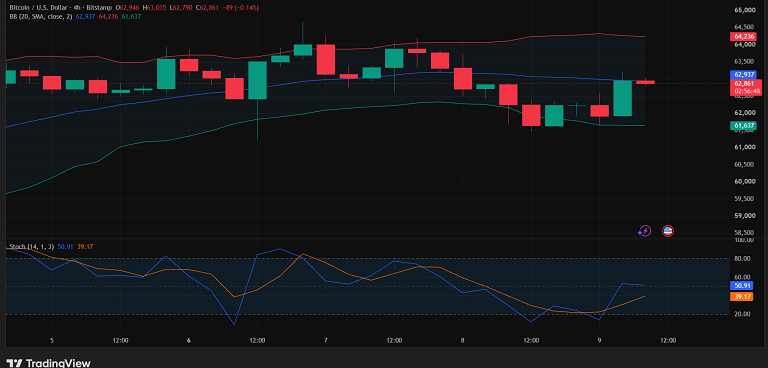
Task: Select the Stoch (14, 1, 3) indicator legend
Action: point(32,246)
